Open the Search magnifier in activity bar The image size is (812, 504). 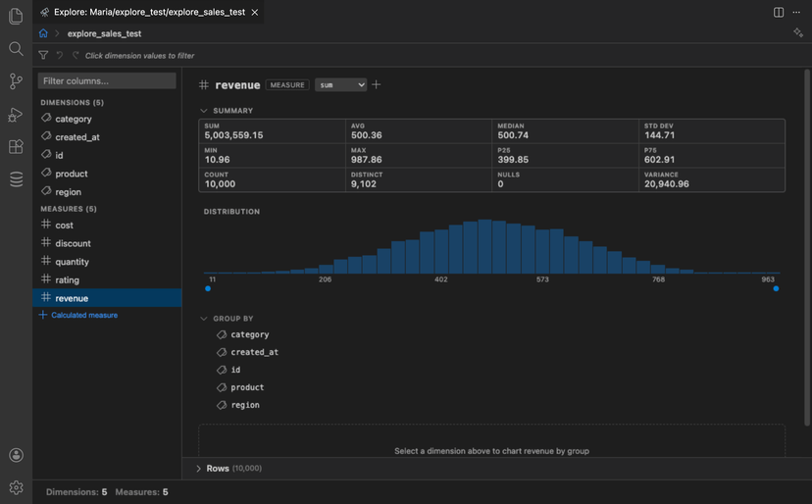[16, 49]
